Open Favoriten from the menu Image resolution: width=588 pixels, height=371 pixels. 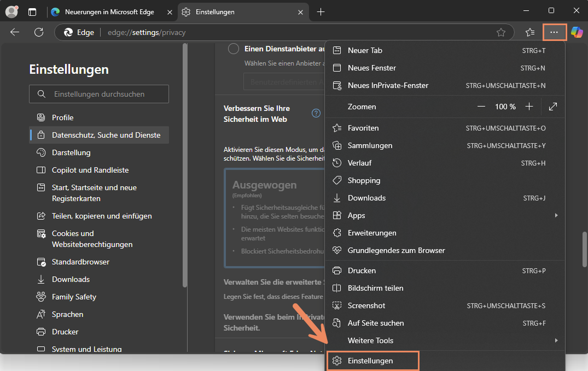pyautogui.click(x=445, y=128)
